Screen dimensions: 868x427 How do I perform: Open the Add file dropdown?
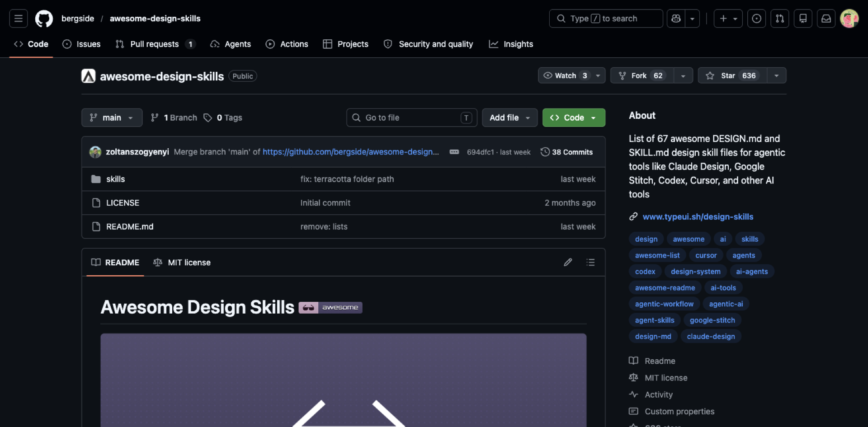click(x=509, y=117)
